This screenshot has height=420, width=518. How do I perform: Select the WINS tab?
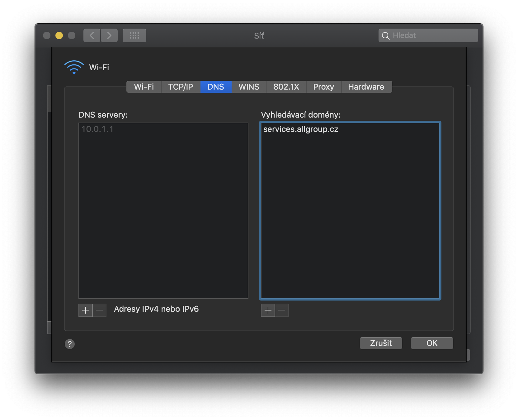(249, 87)
